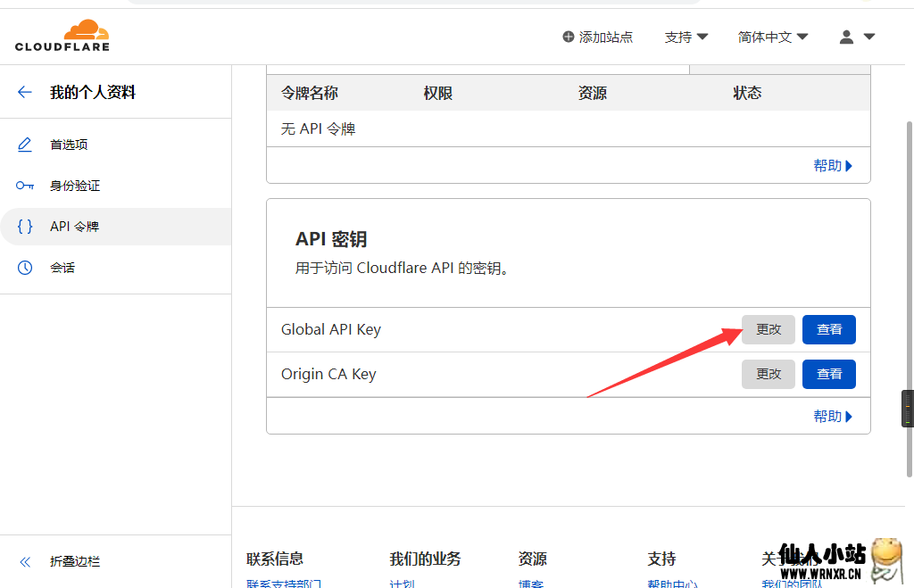Click 更改 for Global API Key

769,329
